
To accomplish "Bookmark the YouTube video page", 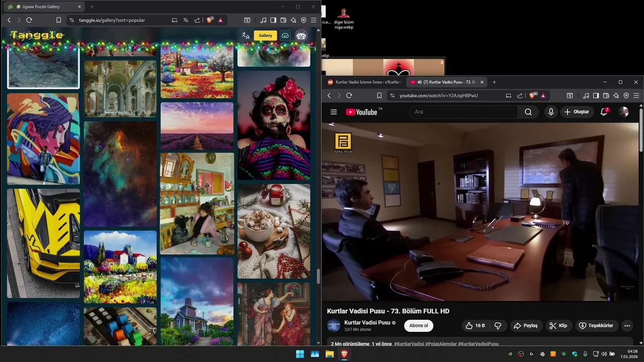I will [379, 96].
